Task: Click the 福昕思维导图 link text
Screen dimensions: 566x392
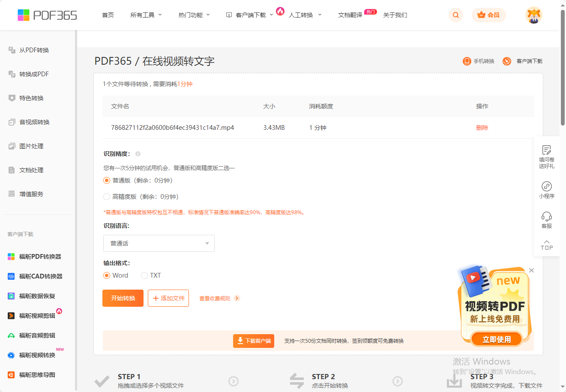Action: tap(37, 375)
